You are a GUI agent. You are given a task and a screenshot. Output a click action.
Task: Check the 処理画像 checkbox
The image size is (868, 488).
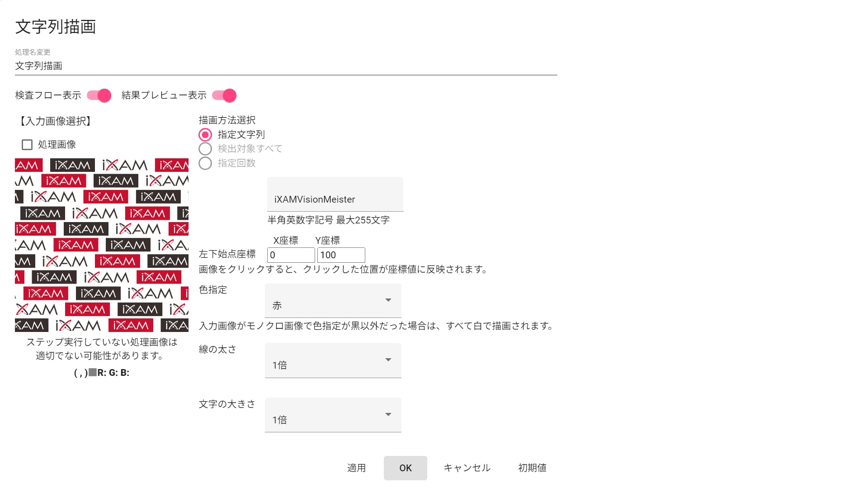[27, 145]
